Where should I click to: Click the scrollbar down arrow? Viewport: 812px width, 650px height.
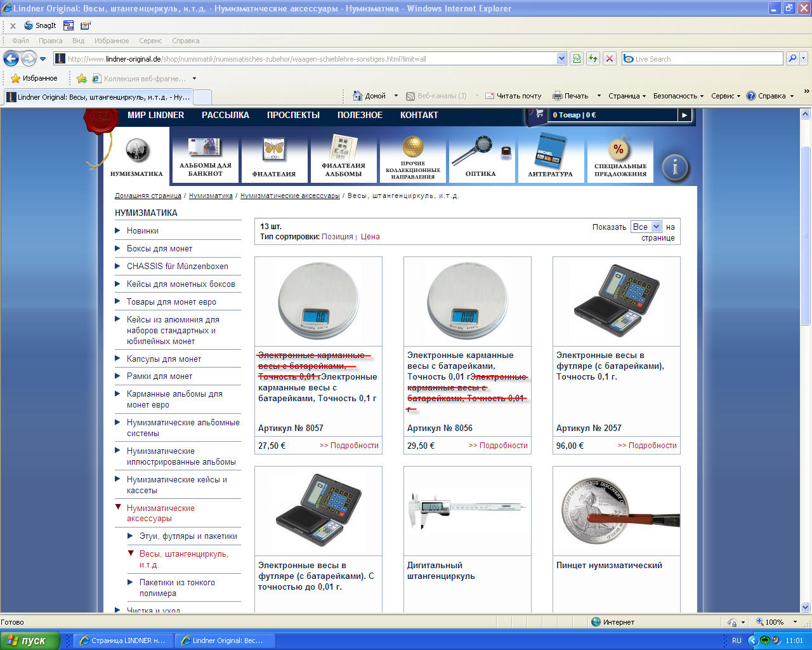click(806, 607)
